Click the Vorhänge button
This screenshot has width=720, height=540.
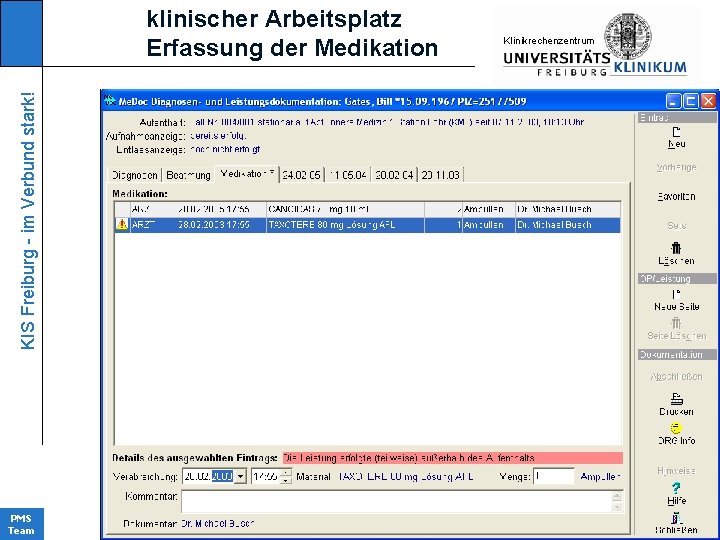point(676,167)
